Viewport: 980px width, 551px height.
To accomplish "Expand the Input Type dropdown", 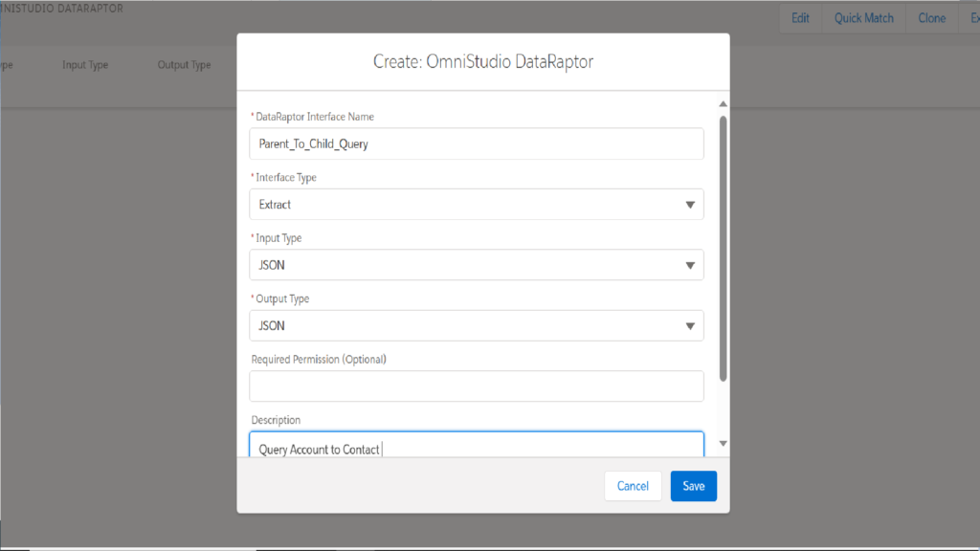I will click(x=477, y=265).
